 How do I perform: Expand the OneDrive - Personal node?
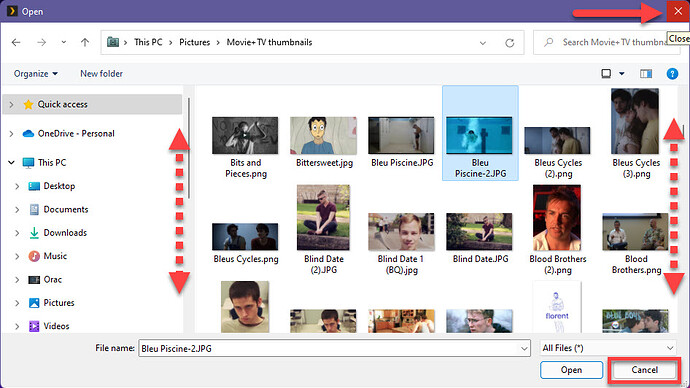(11, 133)
